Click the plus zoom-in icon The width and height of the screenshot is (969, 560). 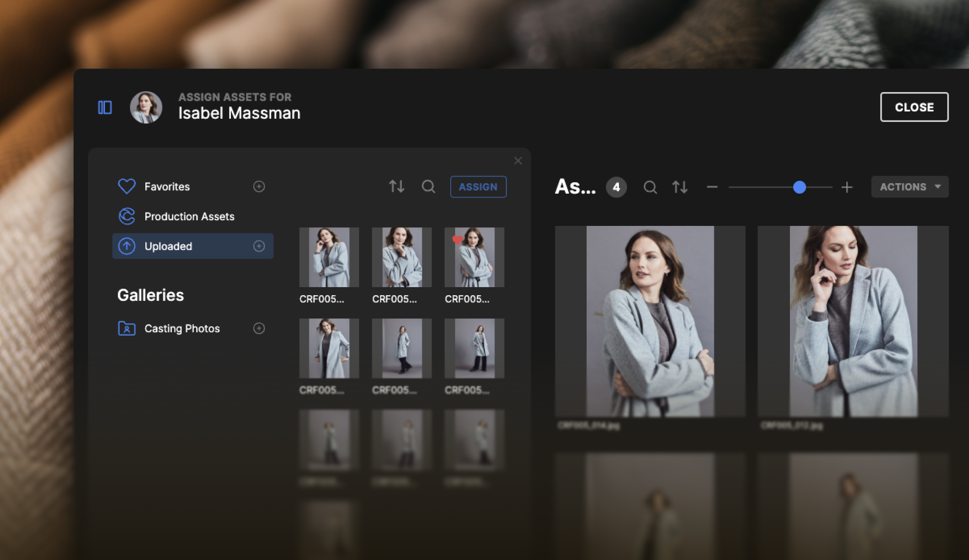click(x=847, y=187)
